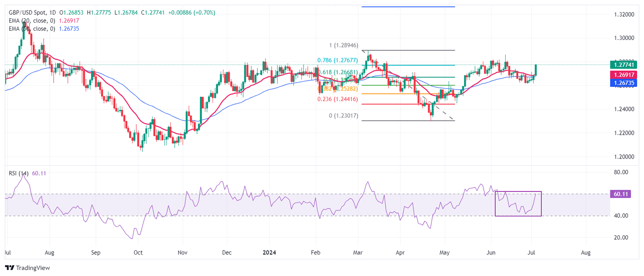644x276 pixels.
Task: Click the 2024 label on time axis
Action: pos(268,253)
